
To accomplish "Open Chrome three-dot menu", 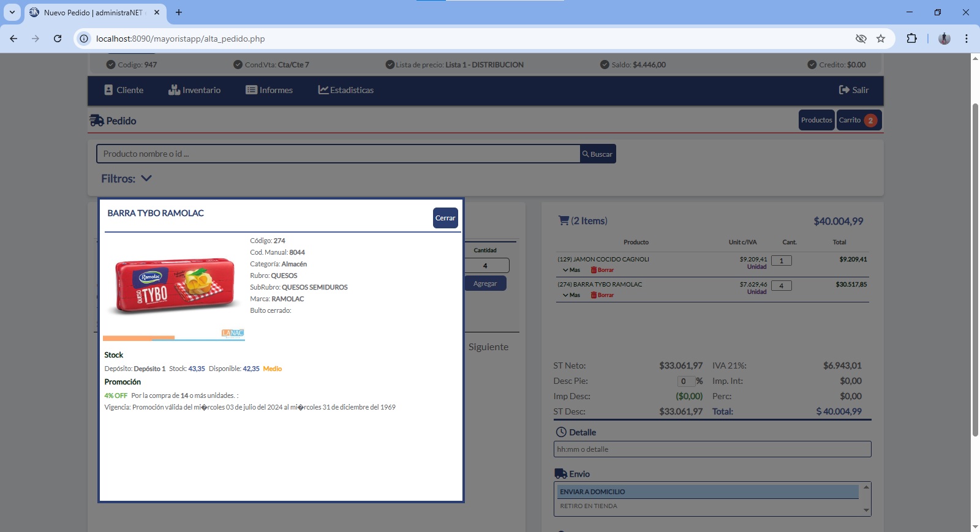I will [967, 39].
